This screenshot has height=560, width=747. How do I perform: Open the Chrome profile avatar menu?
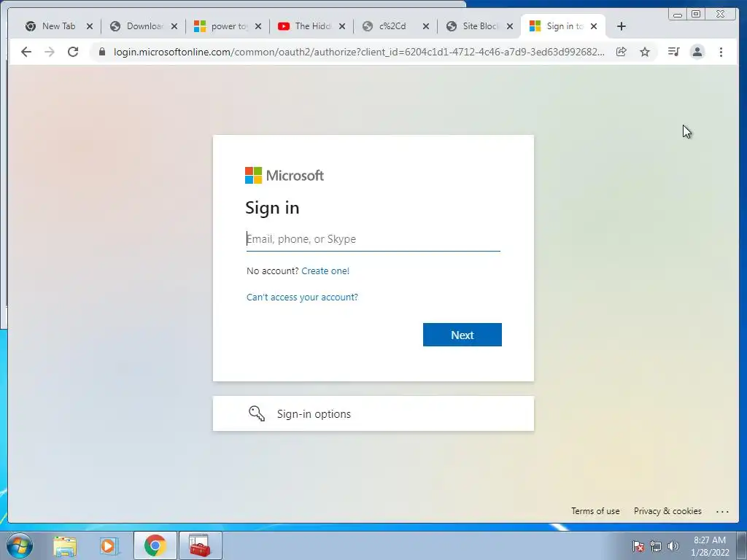pyautogui.click(x=697, y=52)
